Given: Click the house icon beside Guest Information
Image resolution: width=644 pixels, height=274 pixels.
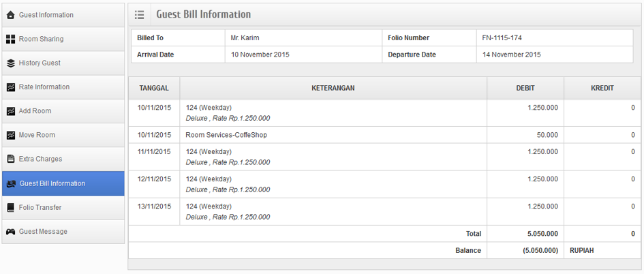Looking at the screenshot, I should 10,15.
